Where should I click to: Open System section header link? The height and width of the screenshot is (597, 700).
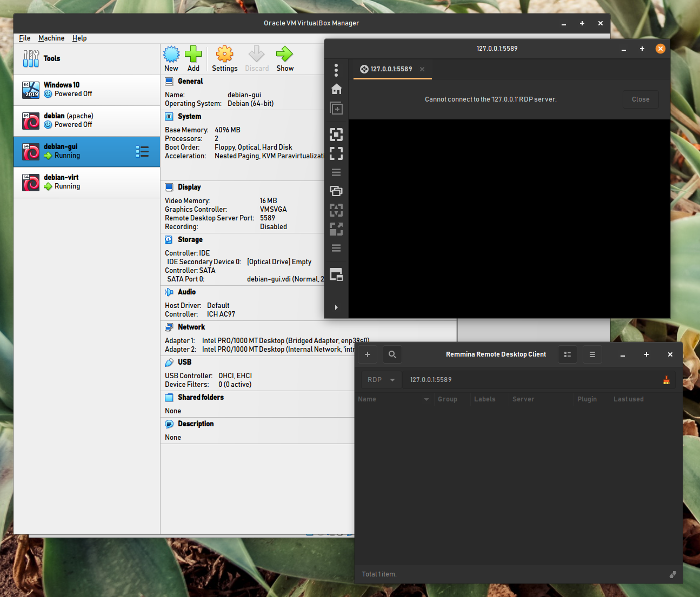coord(189,117)
